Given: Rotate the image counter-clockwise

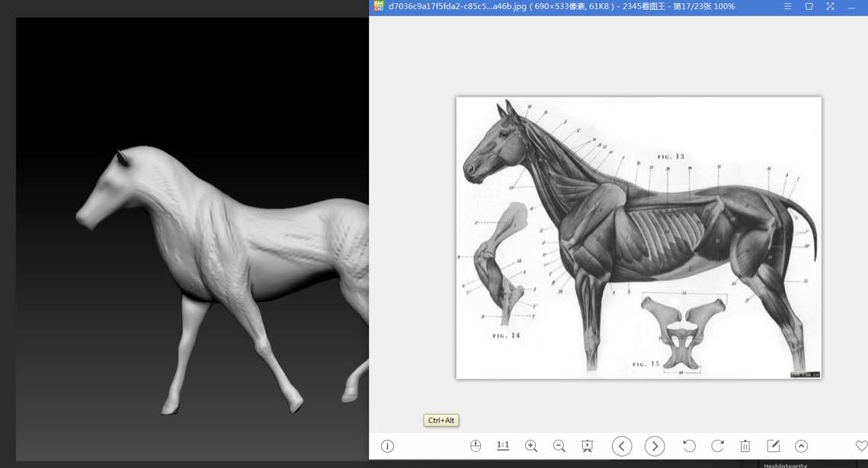Looking at the screenshot, I should tap(689, 446).
